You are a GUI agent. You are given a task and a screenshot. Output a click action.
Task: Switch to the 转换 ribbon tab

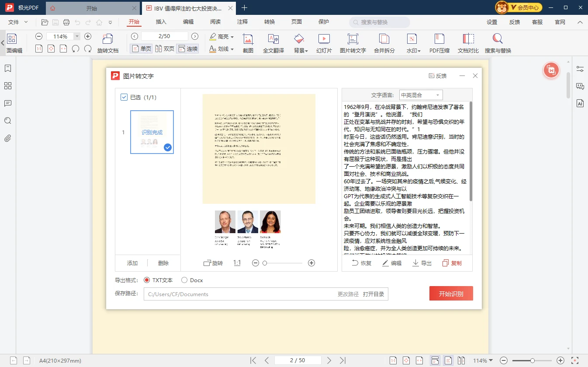point(270,22)
